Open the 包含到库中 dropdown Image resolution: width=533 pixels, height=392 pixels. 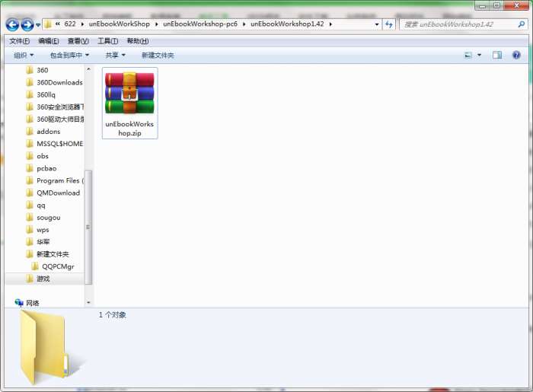coord(69,55)
